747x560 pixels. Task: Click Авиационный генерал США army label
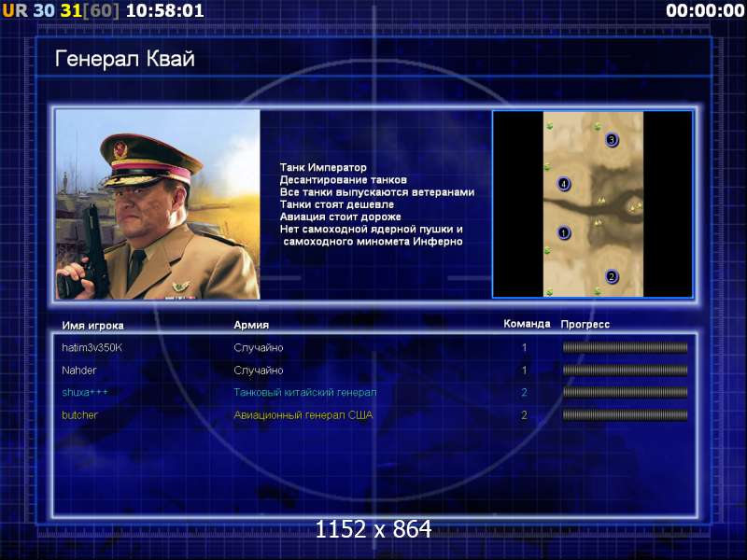pyautogui.click(x=303, y=415)
